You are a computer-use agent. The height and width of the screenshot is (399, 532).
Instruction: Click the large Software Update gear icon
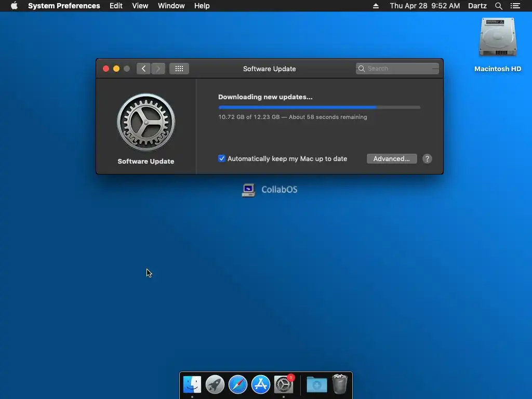click(x=146, y=122)
